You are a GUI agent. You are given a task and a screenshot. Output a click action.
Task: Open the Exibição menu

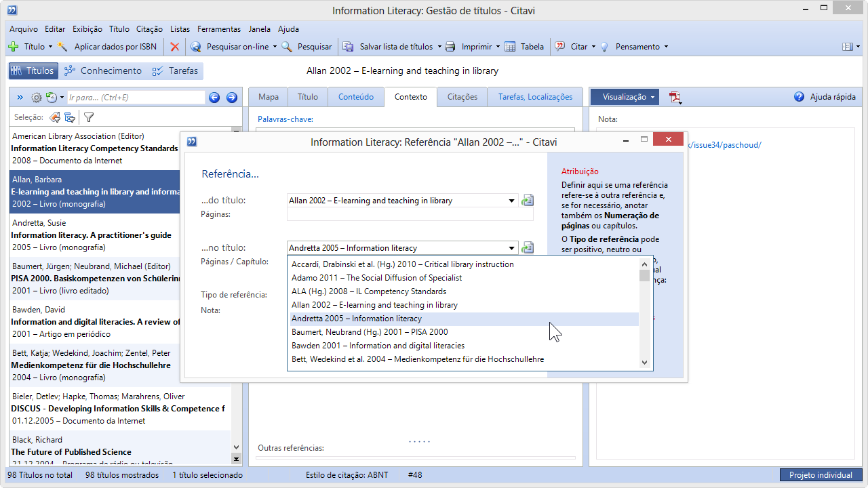[87, 29]
